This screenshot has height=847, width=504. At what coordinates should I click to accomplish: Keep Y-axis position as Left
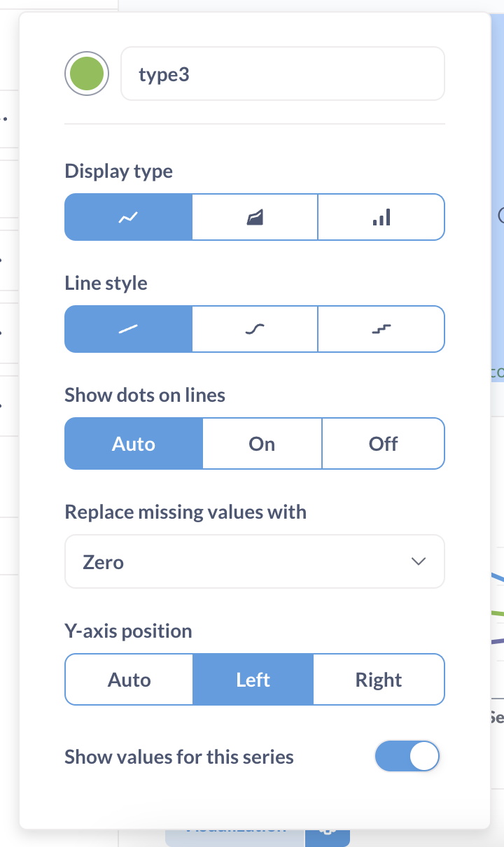253,679
